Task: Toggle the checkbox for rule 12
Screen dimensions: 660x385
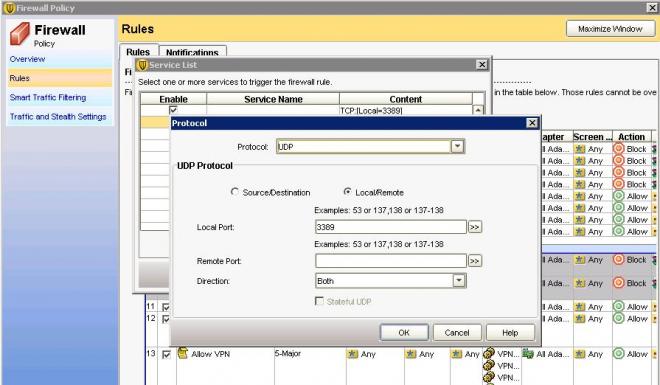Action: pyautogui.click(x=166, y=319)
